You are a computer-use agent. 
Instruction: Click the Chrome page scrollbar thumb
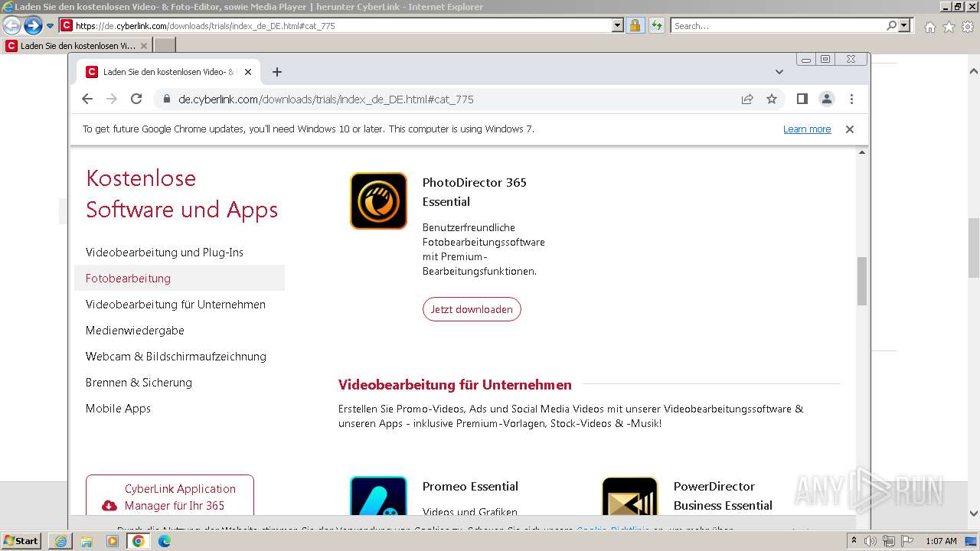[861, 281]
